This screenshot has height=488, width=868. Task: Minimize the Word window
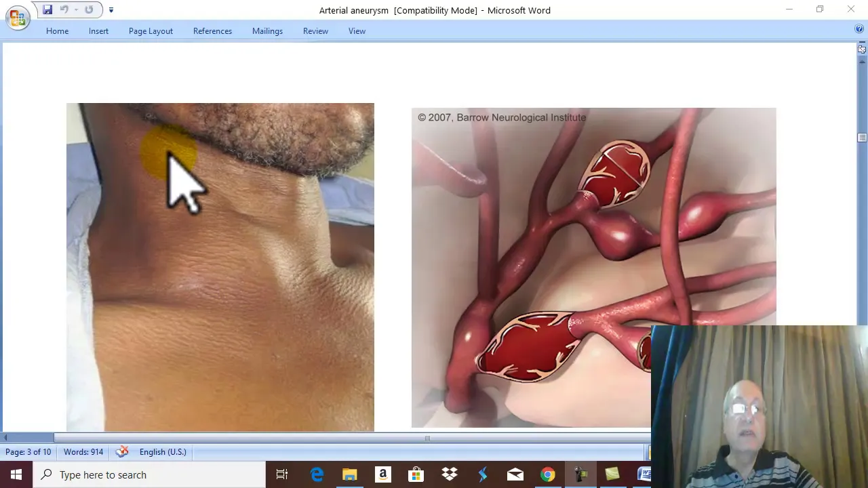(x=789, y=9)
